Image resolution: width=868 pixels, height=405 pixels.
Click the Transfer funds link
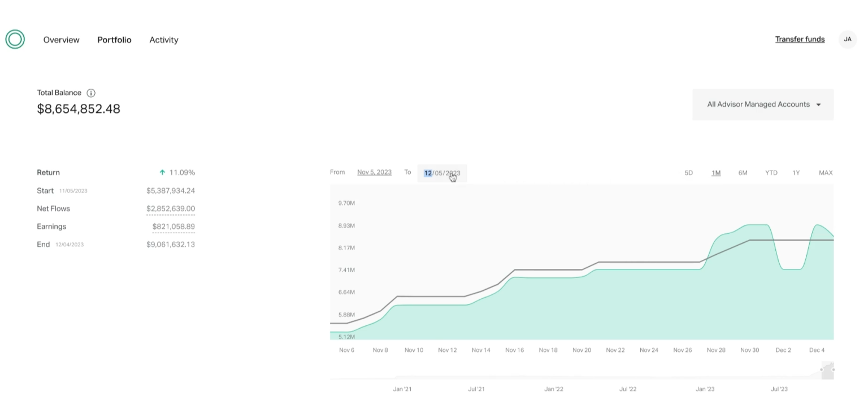(x=800, y=40)
